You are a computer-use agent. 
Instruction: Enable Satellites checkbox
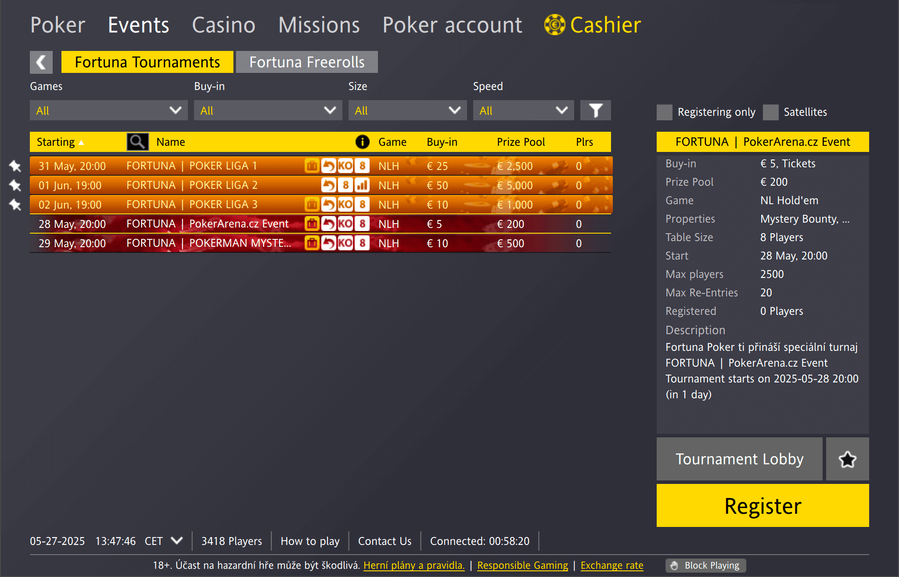pyautogui.click(x=771, y=112)
